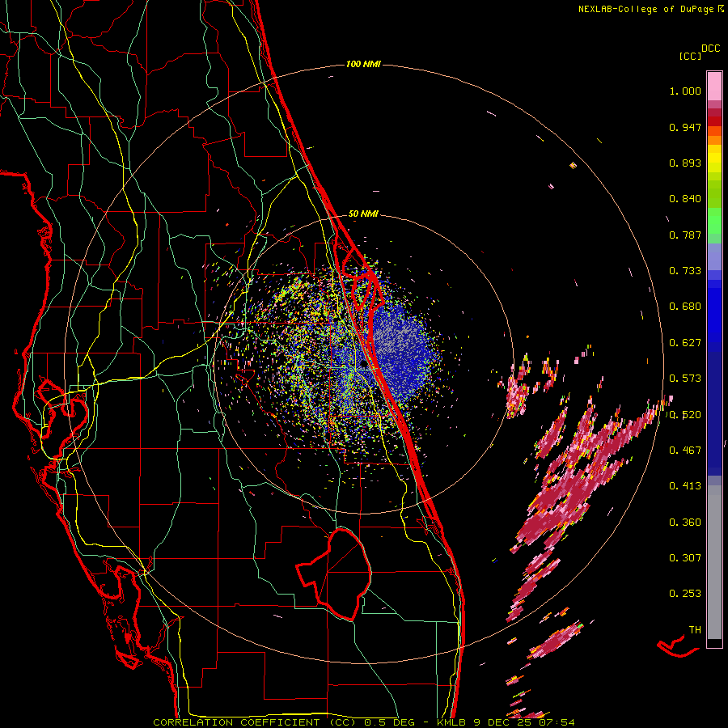Select the 0.307 legend value

(x=685, y=558)
